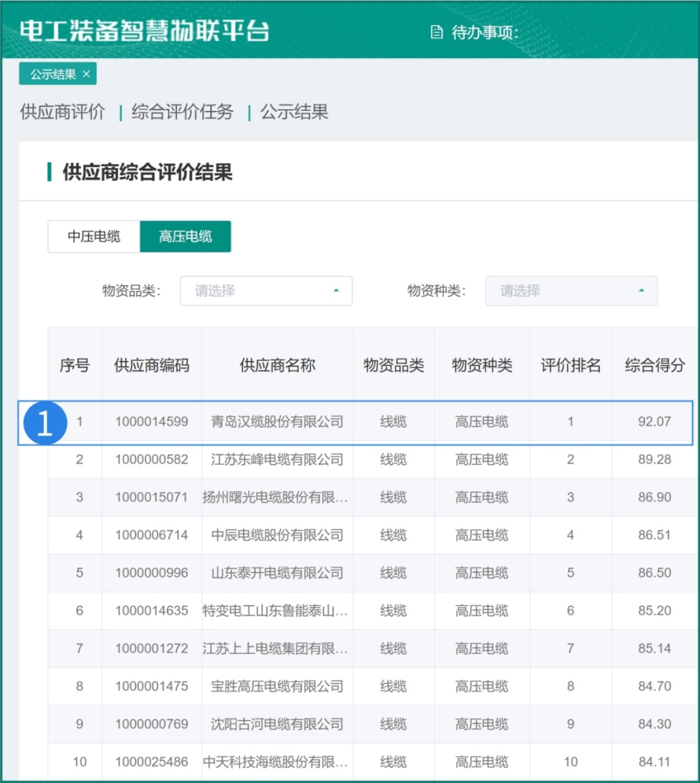
Task: Select supplier 宝胜高压电缆有限公司
Action: click(x=277, y=686)
